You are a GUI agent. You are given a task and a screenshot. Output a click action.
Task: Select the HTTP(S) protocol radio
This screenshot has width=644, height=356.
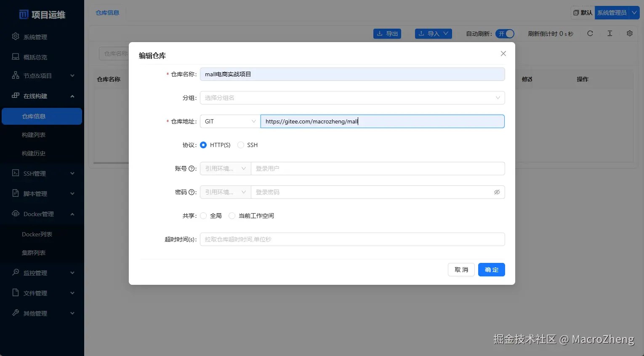(203, 145)
